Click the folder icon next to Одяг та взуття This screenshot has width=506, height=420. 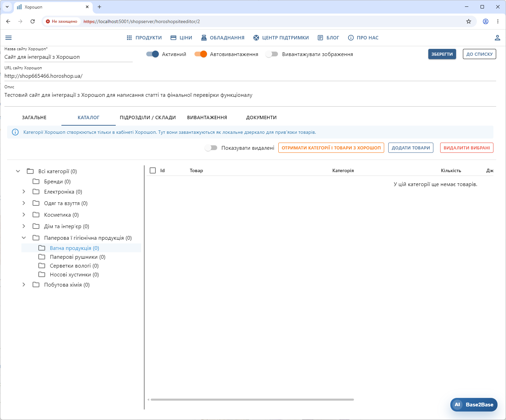(x=36, y=203)
